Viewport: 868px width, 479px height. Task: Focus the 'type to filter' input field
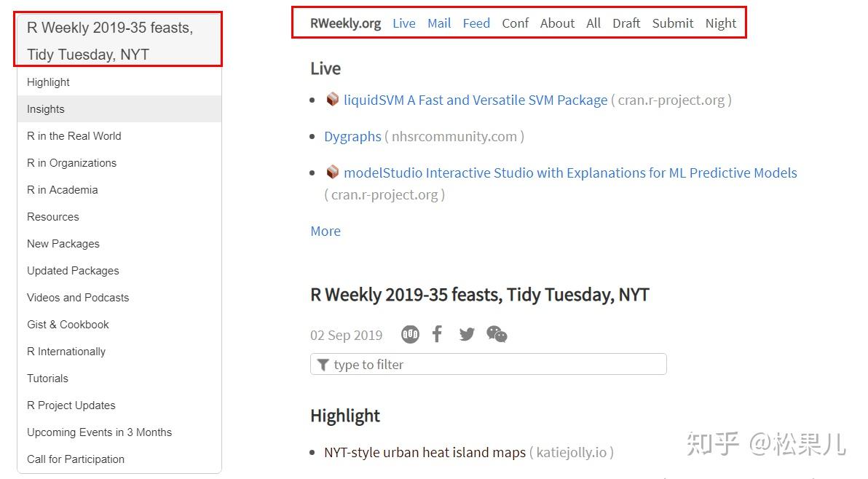click(x=495, y=365)
